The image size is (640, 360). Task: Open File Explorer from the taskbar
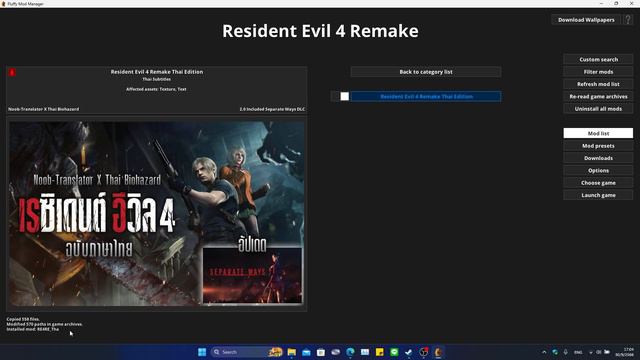(x=291, y=352)
